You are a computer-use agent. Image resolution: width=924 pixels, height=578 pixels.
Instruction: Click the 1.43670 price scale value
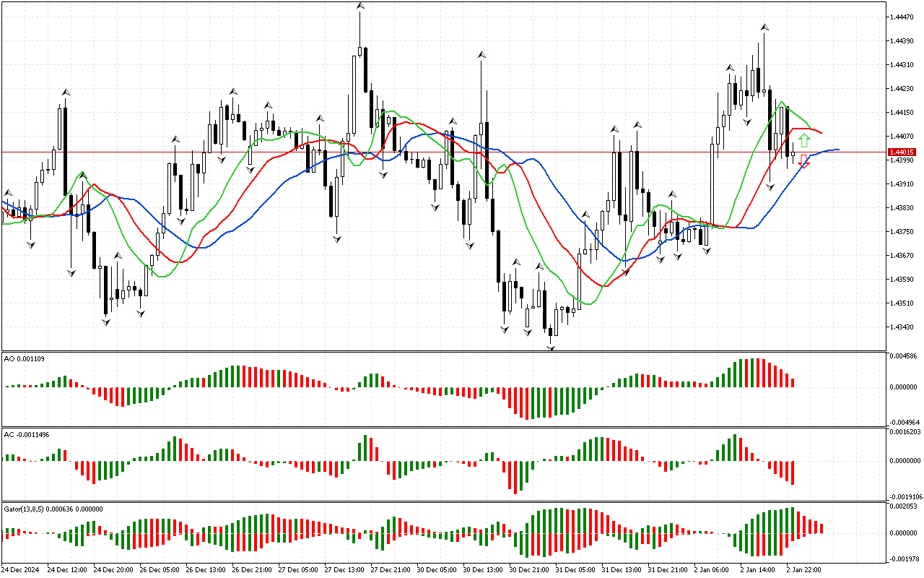pyautogui.click(x=902, y=255)
